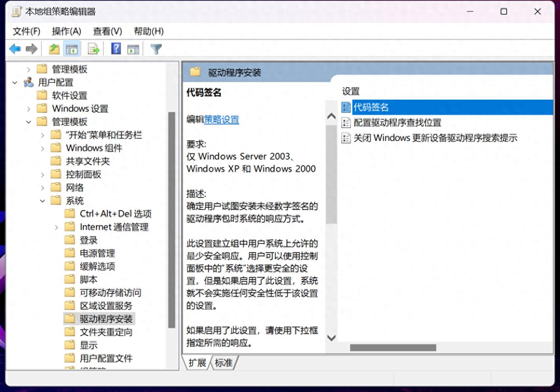Viewport: 560px width, 392px height.
Task: Select the 配置驱动程序查找位置 setting
Action: tap(398, 122)
